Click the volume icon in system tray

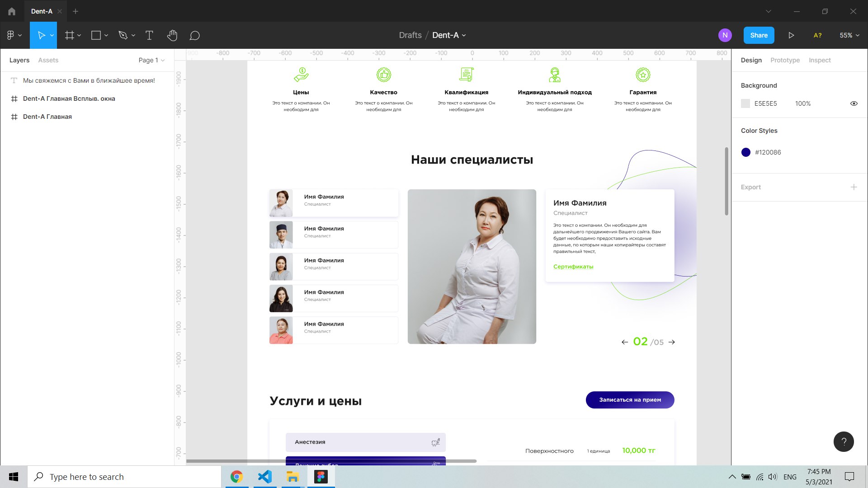[x=772, y=477]
